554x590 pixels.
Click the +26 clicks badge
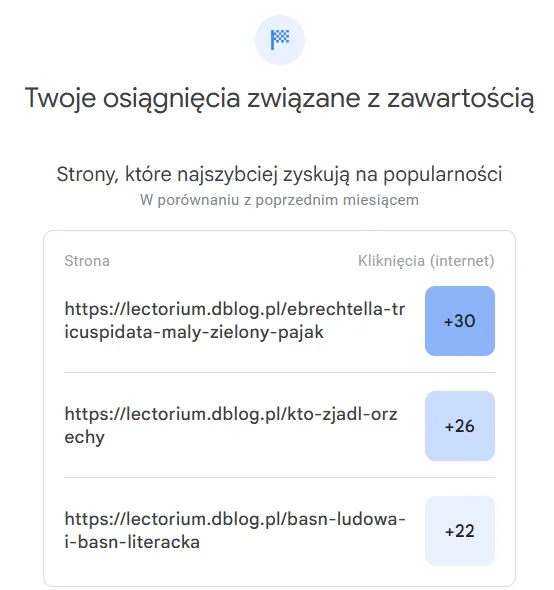(460, 426)
